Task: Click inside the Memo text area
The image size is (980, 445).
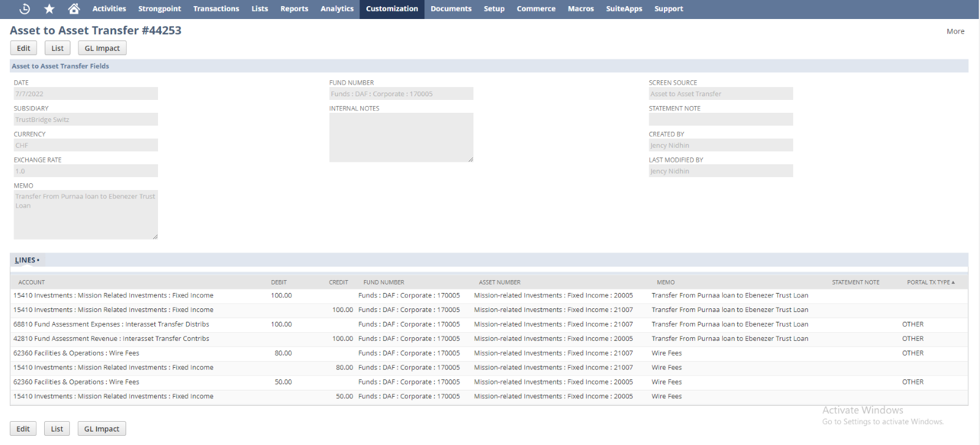Action: click(x=86, y=215)
